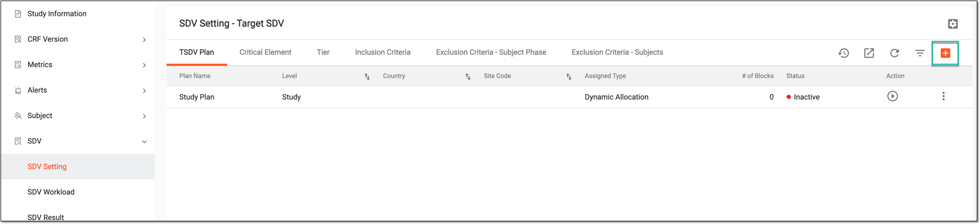Click the Action column header
The width and height of the screenshot is (980, 224).
(x=895, y=76)
